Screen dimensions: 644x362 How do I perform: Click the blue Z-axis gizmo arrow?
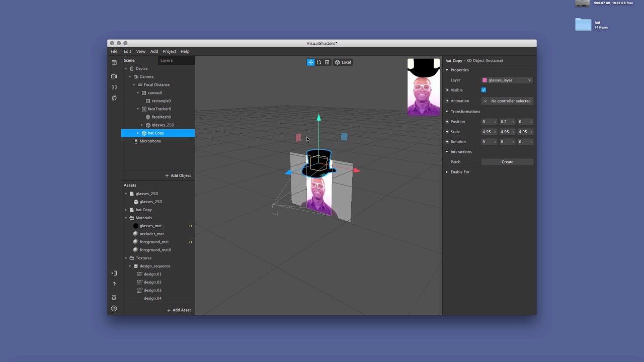[288, 172]
